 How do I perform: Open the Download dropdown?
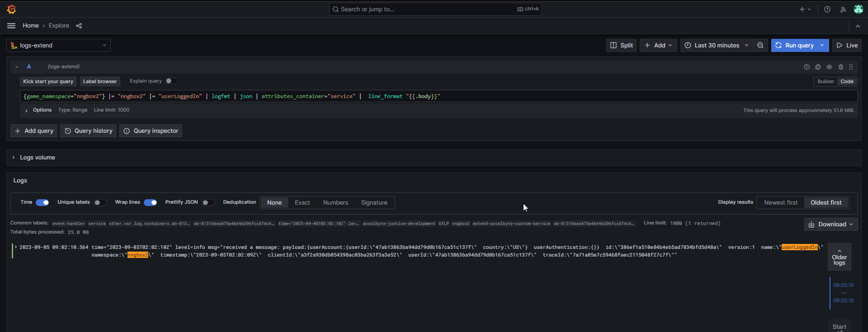click(x=831, y=224)
